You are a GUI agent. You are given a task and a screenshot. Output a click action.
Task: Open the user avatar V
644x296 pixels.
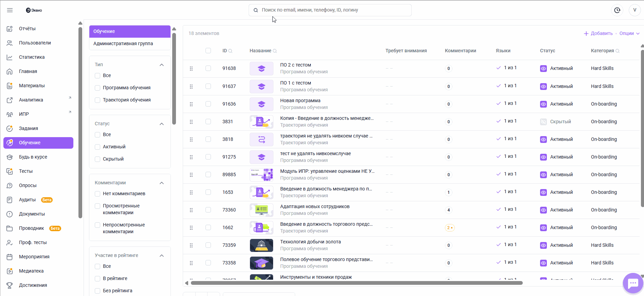click(634, 10)
